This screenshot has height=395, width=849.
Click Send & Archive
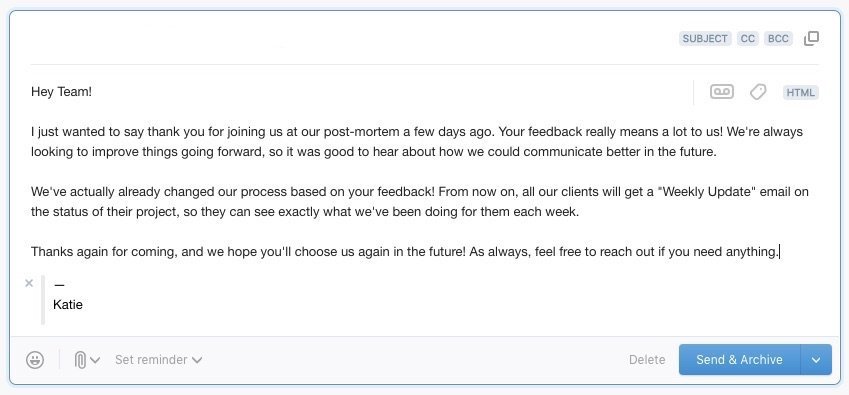click(739, 360)
